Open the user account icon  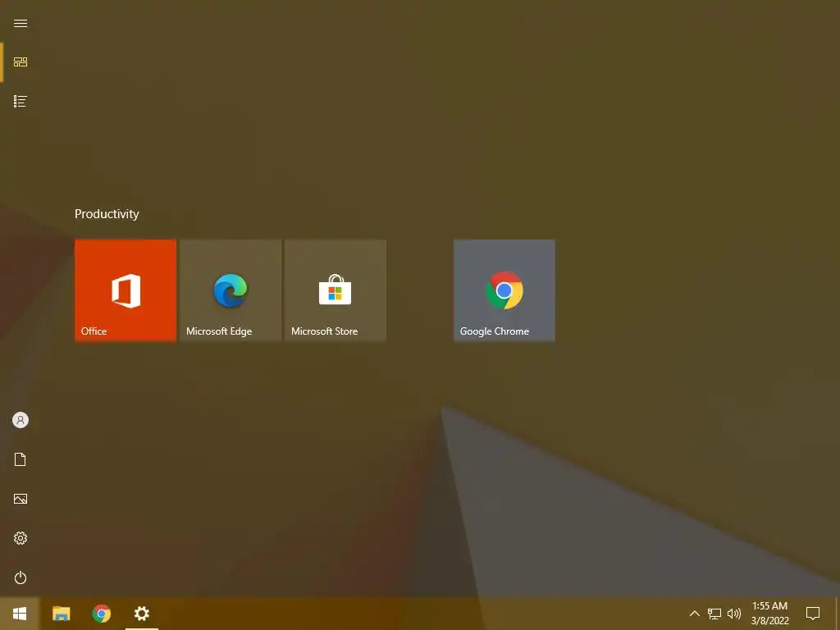pos(21,420)
